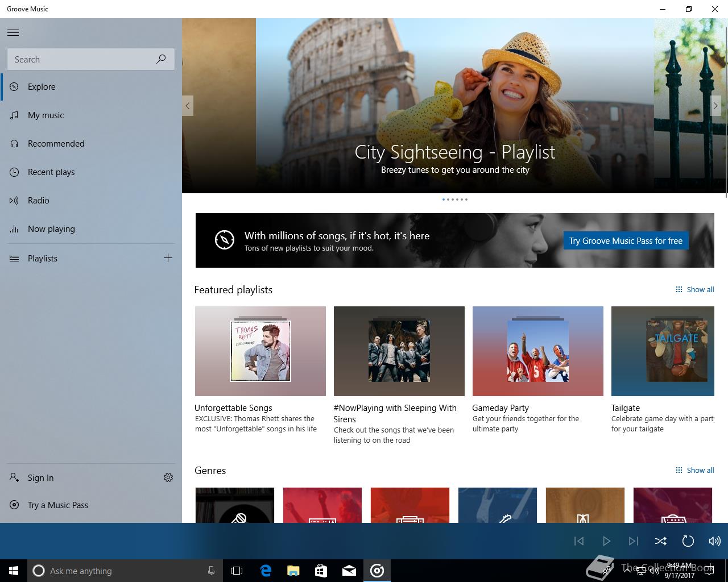Click Try a Music Pass
Viewport: 728px width, 582px height.
91,505
